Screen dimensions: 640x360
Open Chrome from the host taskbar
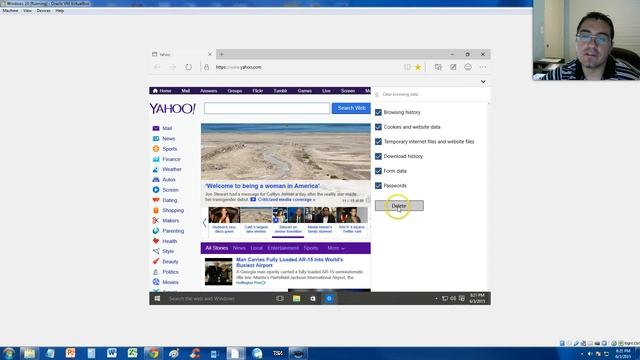153,353
